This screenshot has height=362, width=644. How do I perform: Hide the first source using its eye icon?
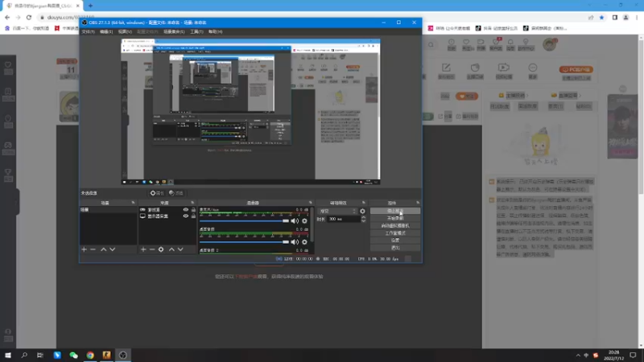186,210
